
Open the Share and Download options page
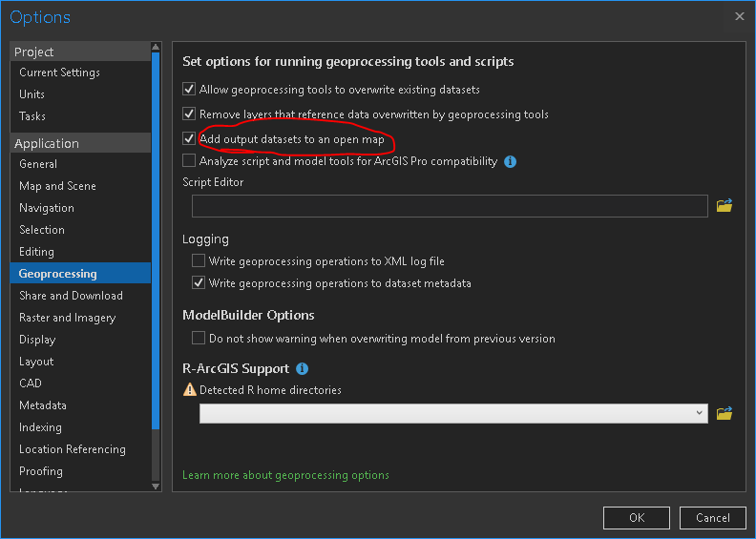71,296
